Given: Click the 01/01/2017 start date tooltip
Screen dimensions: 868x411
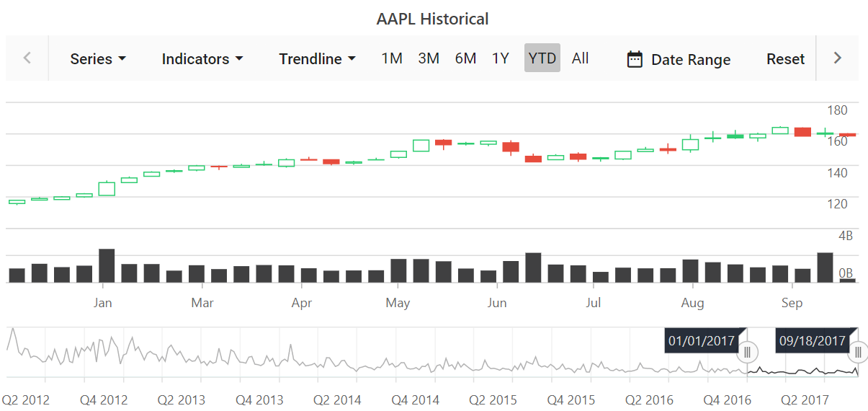Looking at the screenshot, I should click(702, 340).
